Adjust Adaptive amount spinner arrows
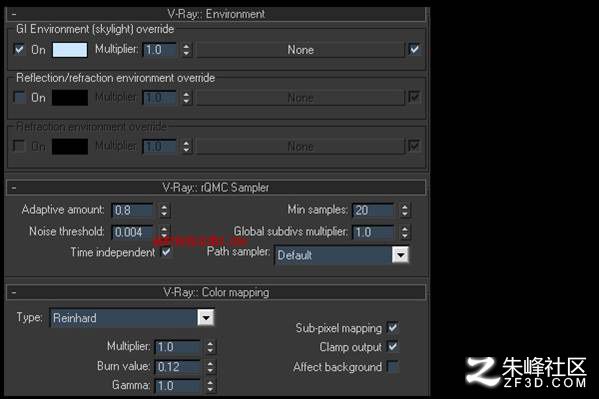This screenshot has height=399, width=599. pos(164,210)
